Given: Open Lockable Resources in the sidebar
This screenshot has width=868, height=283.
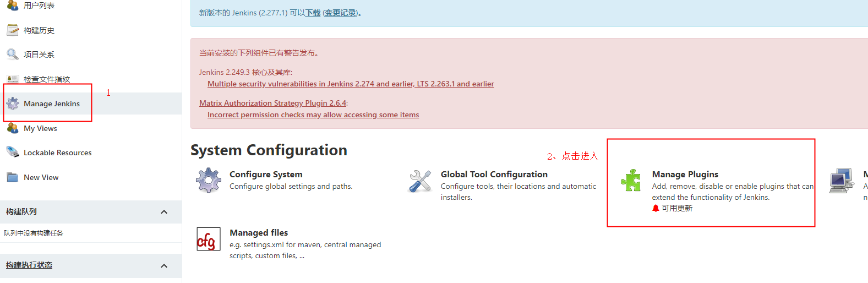Looking at the screenshot, I should [58, 153].
